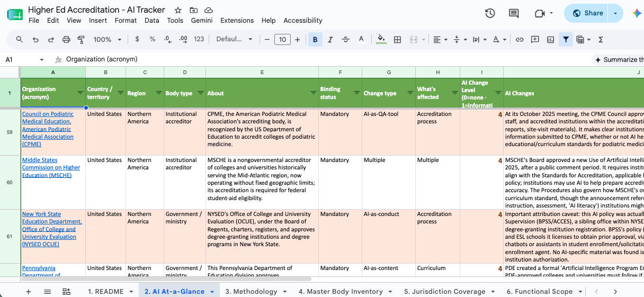
Task: Open the font family dropdown
Action: point(235,40)
